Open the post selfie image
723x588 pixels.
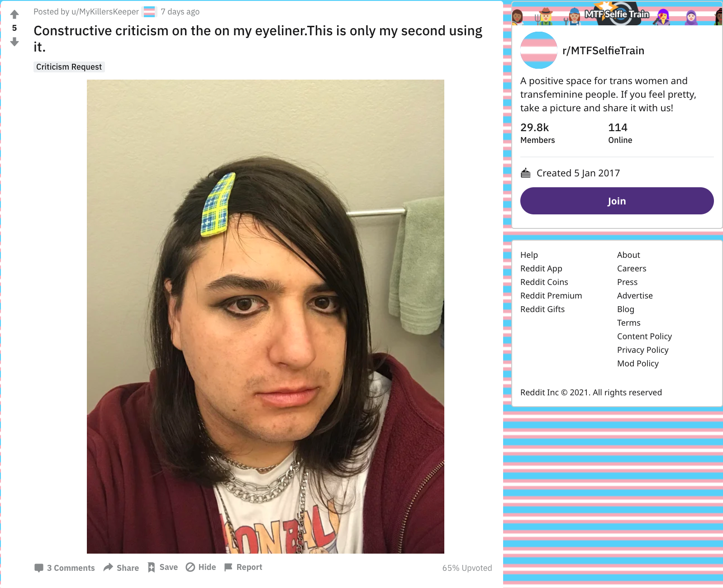[x=266, y=317]
